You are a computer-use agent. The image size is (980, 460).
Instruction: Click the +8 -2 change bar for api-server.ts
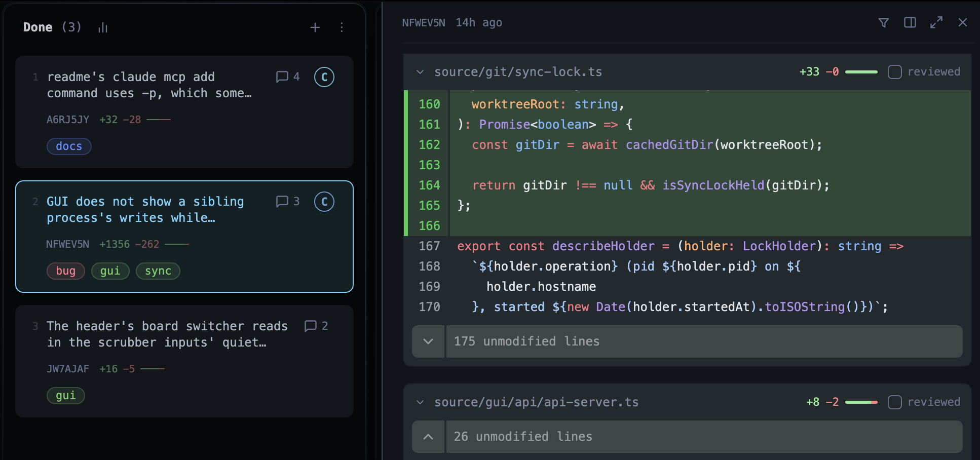tap(861, 402)
